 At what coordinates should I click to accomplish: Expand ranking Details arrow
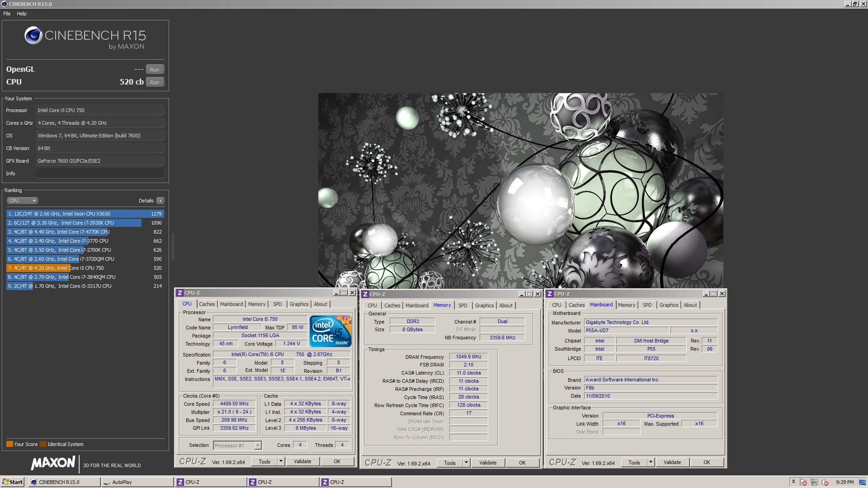pos(160,201)
